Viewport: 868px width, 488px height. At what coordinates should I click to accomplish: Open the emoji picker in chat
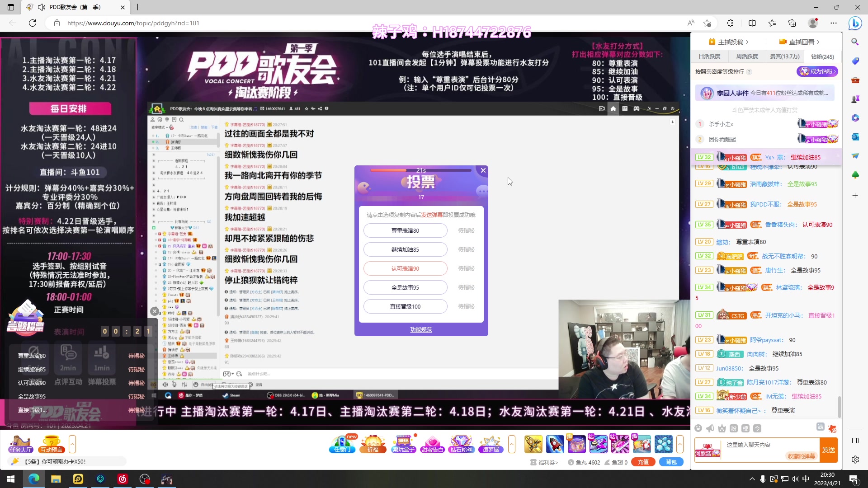click(x=698, y=428)
